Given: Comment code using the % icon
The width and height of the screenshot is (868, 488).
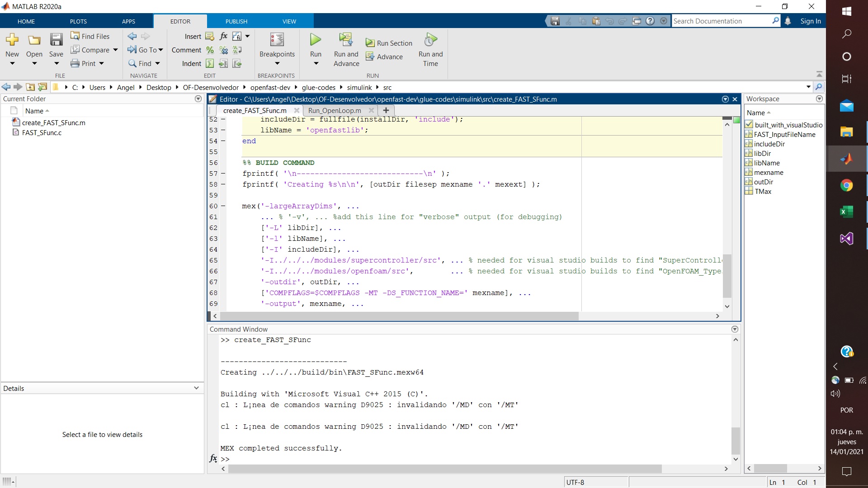Looking at the screenshot, I should (210, 50).
